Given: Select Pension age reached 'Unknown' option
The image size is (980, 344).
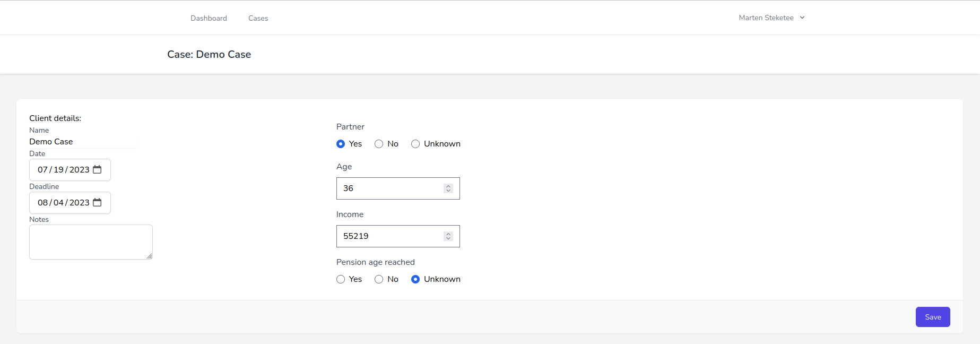Looking at the screenshot, I should point(415,279).
